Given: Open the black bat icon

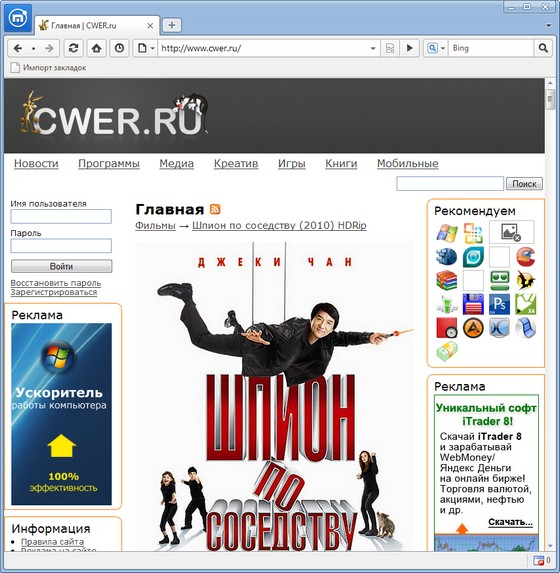Looking at the screenshot, I should (x=526, y=280).
